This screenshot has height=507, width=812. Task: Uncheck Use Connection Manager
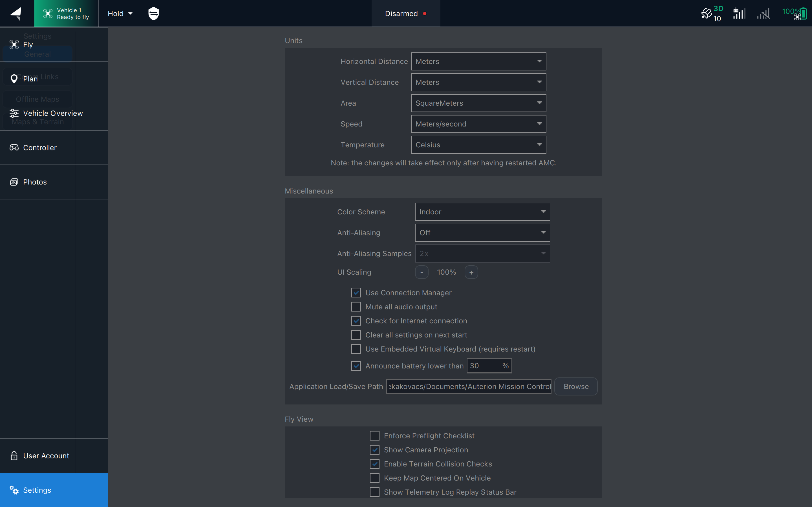pos(356,293)
